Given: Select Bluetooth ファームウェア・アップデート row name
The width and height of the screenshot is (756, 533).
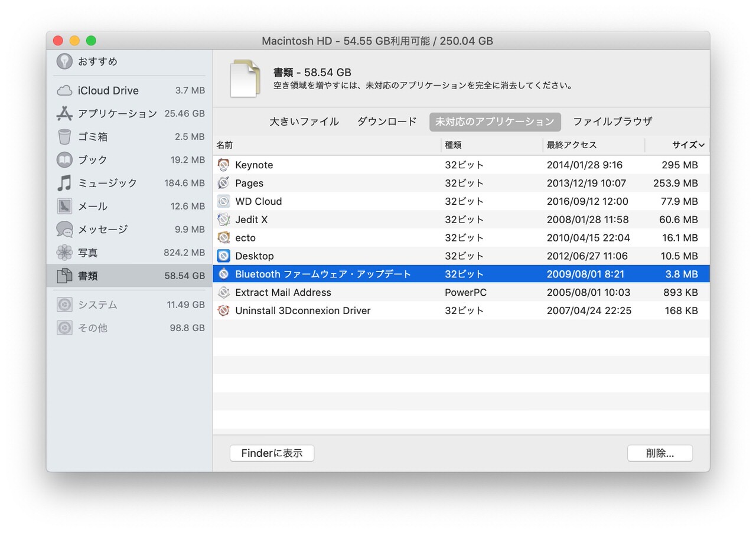Looking at the screenshot, I should coord(323,274).
